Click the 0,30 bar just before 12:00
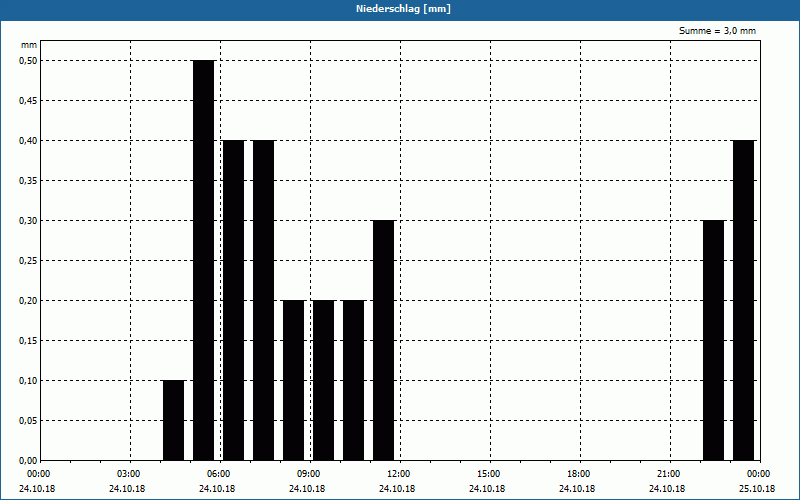 [384, 340]
